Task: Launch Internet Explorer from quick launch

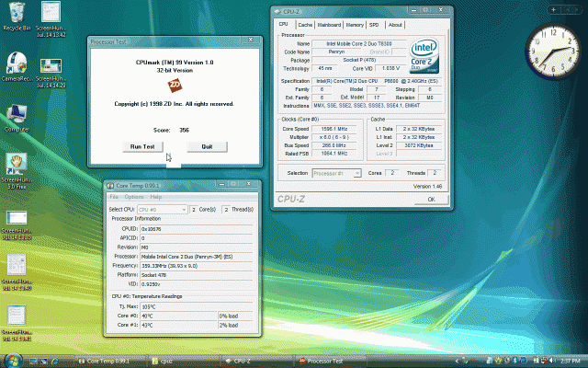Action: coord(55,362)
